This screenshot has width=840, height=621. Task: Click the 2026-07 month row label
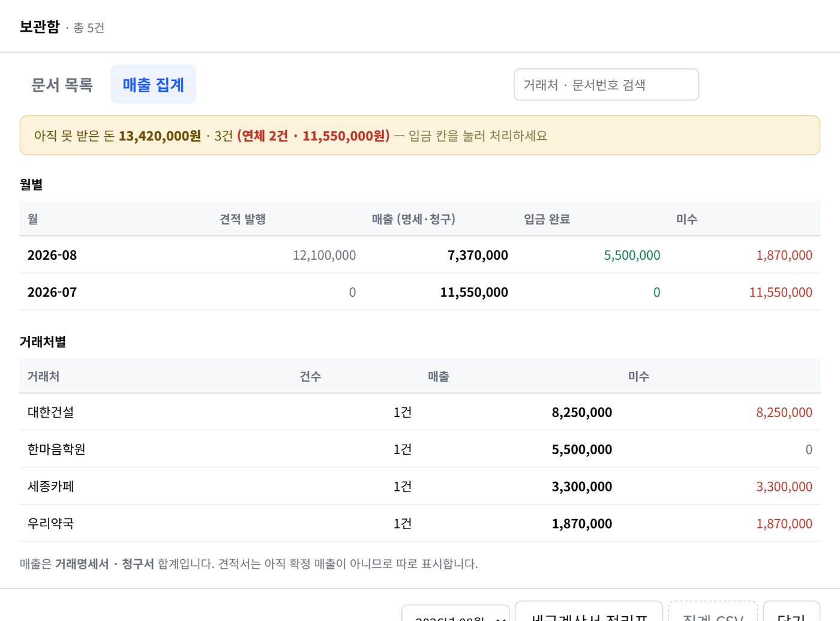click(x=52, y=292)
